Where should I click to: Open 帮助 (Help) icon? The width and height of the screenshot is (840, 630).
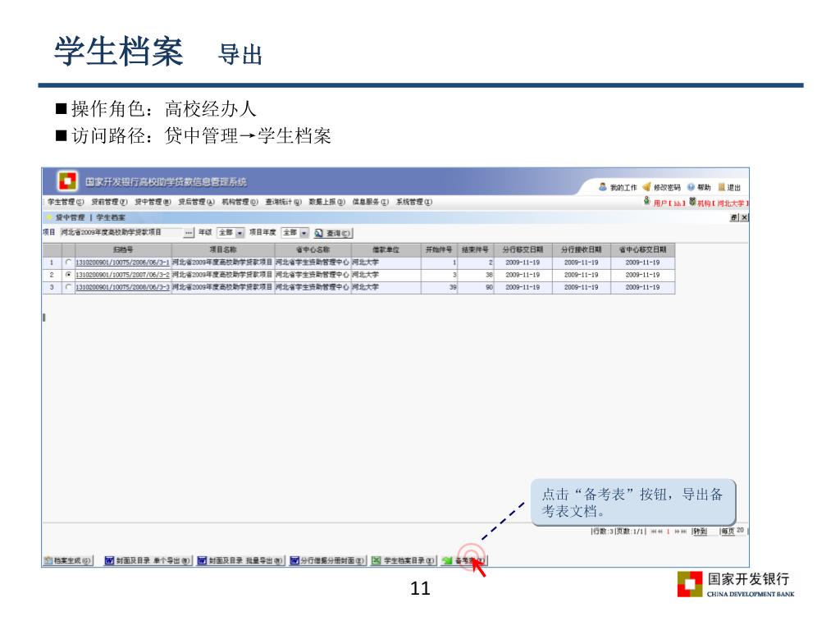click(691, 187)
